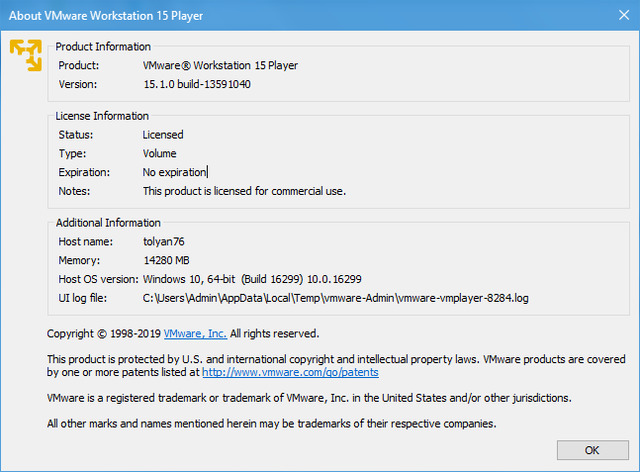The image size is (640, 472).
Task: Place cursor in No expiration field
Action: click(175, 173)
